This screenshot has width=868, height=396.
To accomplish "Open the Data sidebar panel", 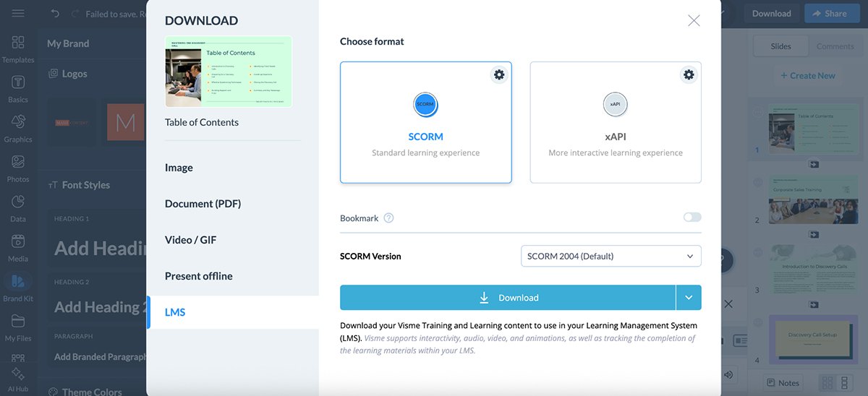I will [18, 208].
